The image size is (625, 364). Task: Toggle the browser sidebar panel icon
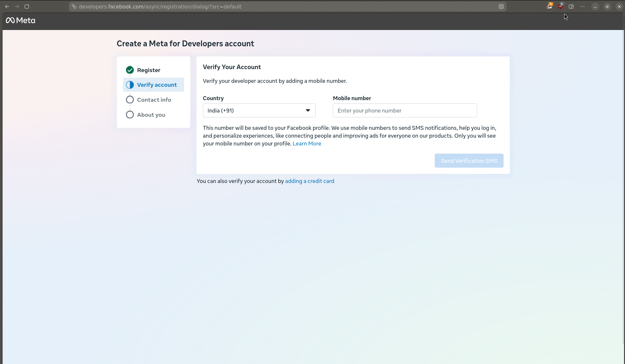pyautogui.click(x=571, y=7)
